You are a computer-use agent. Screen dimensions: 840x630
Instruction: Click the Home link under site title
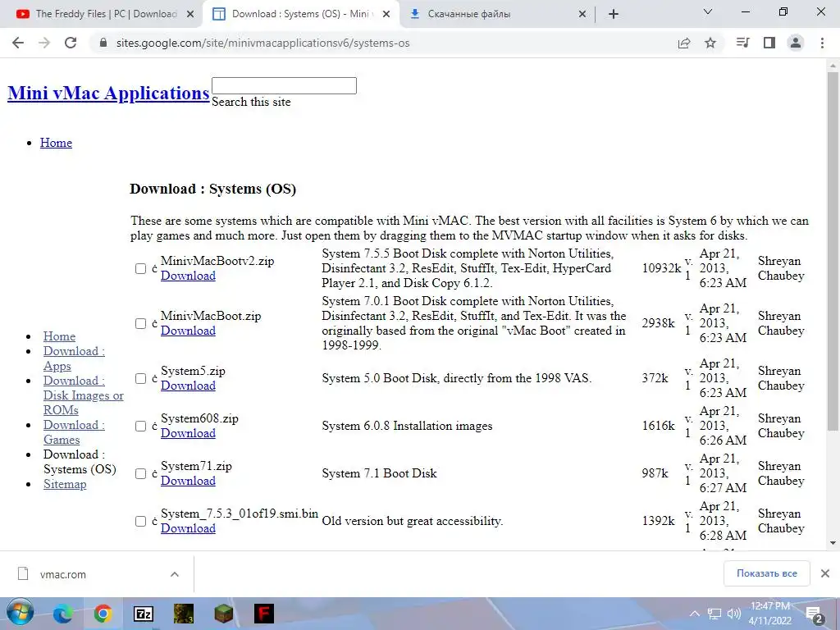[56, 143]
